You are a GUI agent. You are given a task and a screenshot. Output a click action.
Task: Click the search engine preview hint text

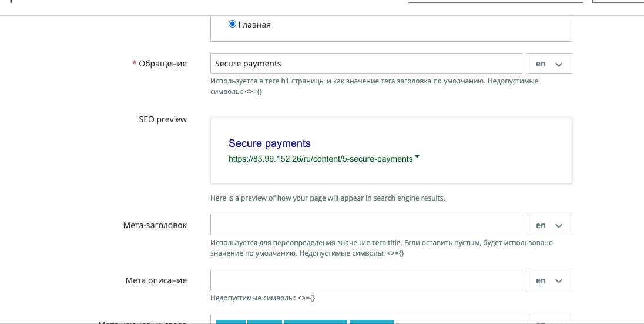coord(327,198)
